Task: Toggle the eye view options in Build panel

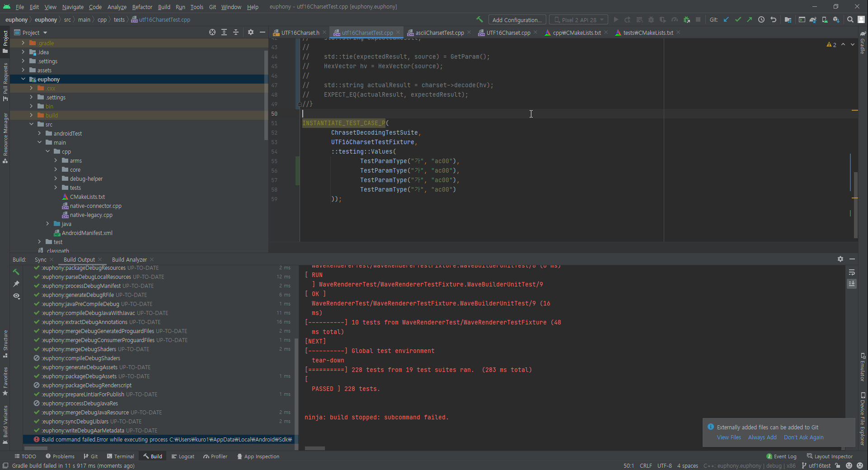Action: [16, 296]
